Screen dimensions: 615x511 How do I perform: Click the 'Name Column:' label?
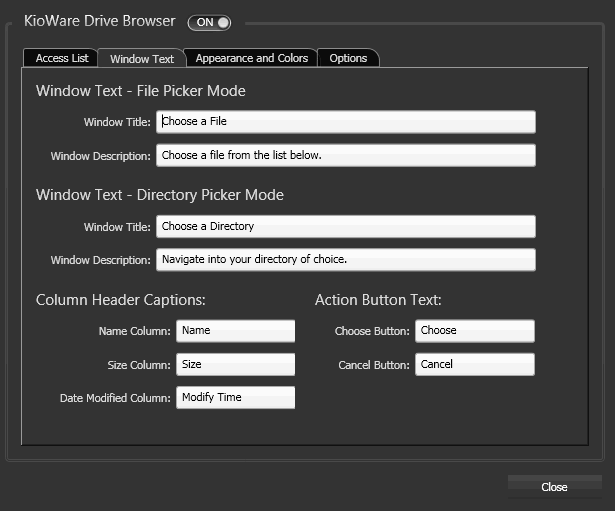pos(135,331)
